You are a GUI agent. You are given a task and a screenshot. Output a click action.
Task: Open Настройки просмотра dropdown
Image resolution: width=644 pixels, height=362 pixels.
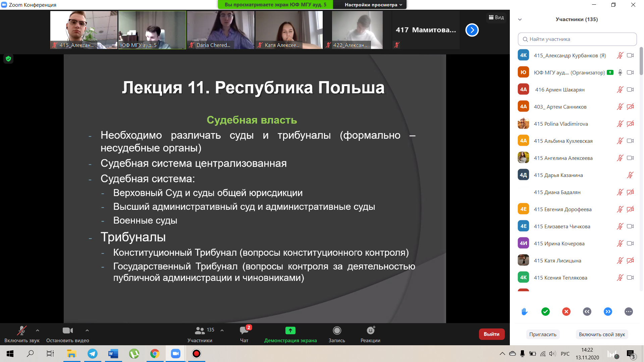pos(373,5)
